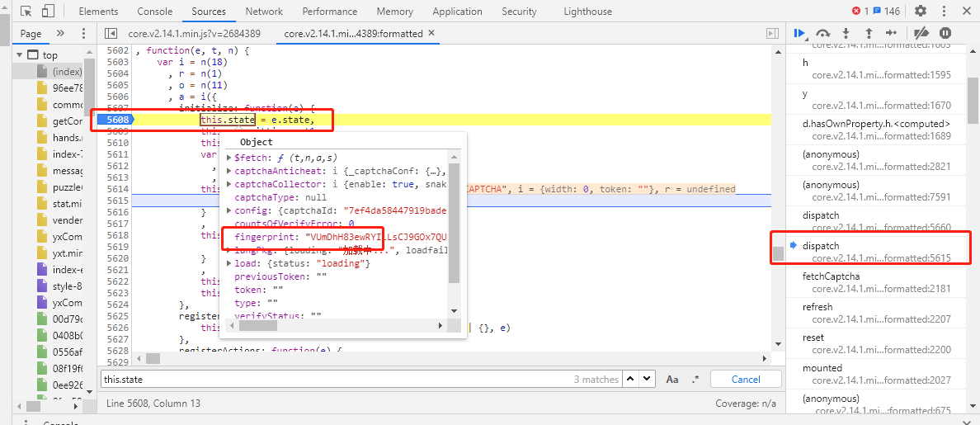The image size is (980, 425).
Task: Open the DevTools customize three-dot menu
Action: coord(945,12)
